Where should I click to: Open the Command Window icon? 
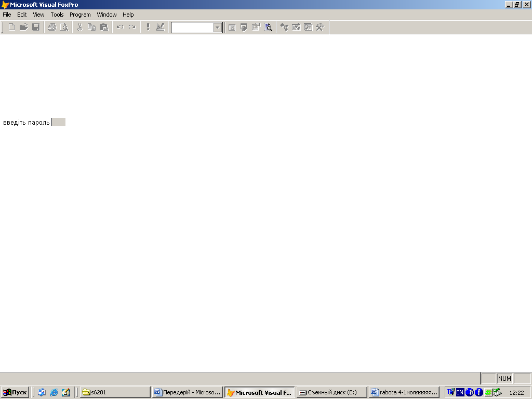232,27
